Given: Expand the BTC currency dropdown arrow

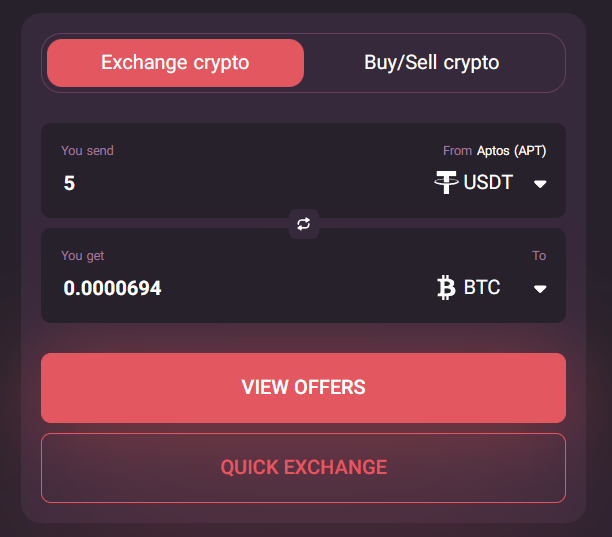Looking at the screenshot, I should pyautogui.click(x=540, y=289).
